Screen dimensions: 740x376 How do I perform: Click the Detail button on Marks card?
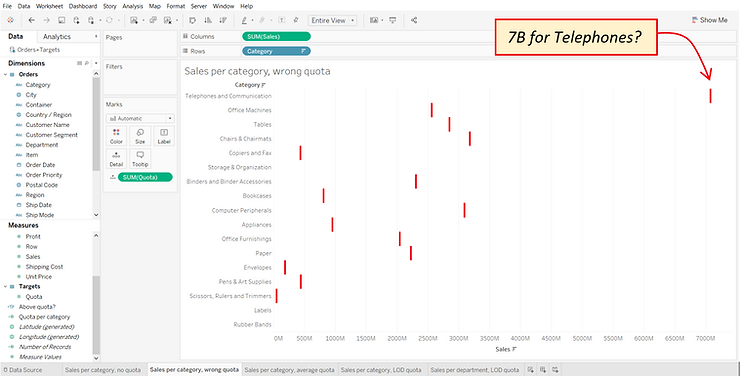pyautogui.click(x=116, y=159)
